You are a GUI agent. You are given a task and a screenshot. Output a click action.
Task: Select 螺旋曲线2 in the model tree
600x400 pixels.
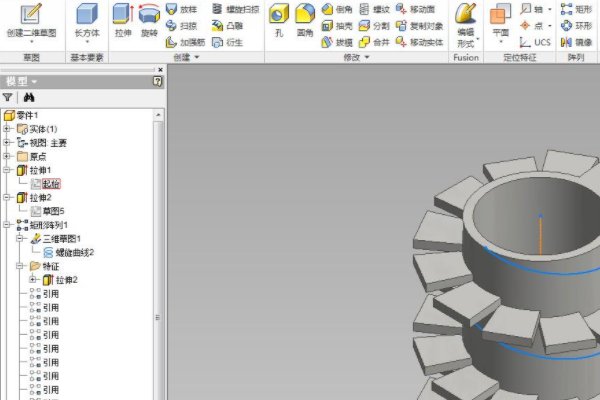pyautogui.click(x=74, y=253)
